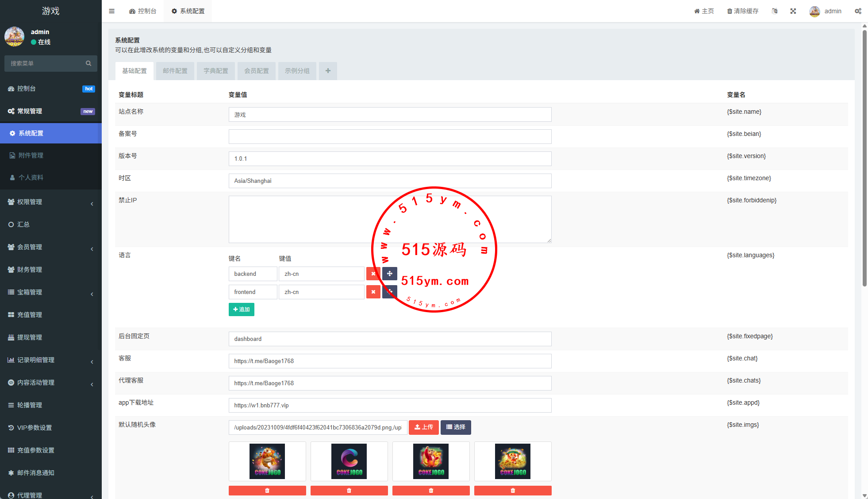
Task: Switch to the 会员配置 tab
Action: click(x=257, y=71)
